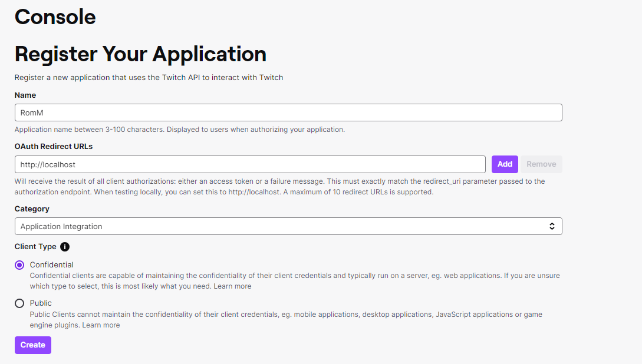
Task: Click the Add redirect URL button
Action: [x=505, y=164]
